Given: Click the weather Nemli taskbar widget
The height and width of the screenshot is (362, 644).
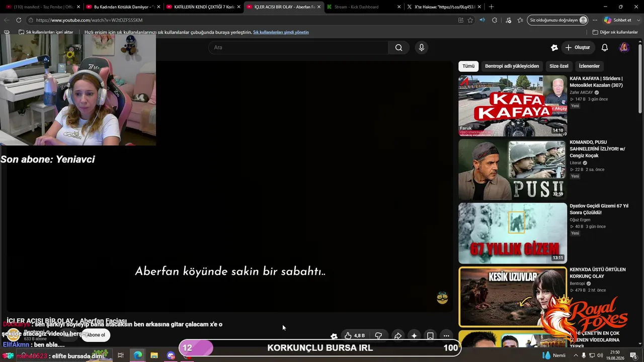Looking at the screenshot, I should coord(554,355).
